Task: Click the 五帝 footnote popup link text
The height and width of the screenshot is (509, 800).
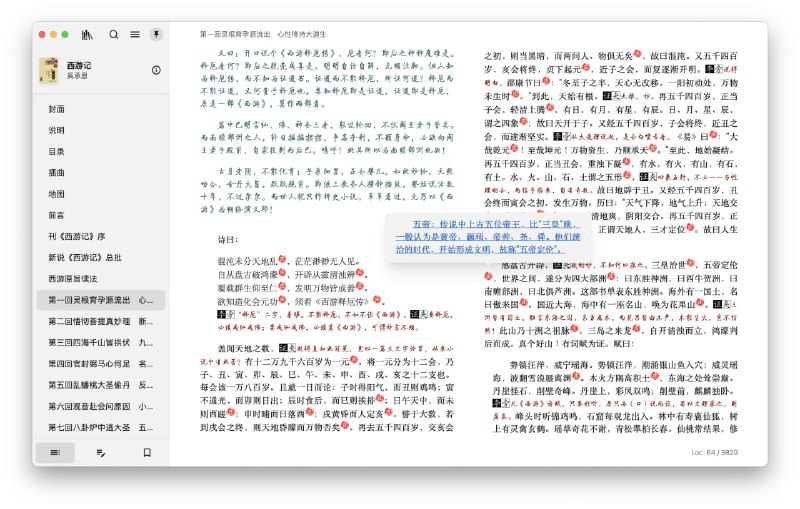Action: tap(488, 237)
